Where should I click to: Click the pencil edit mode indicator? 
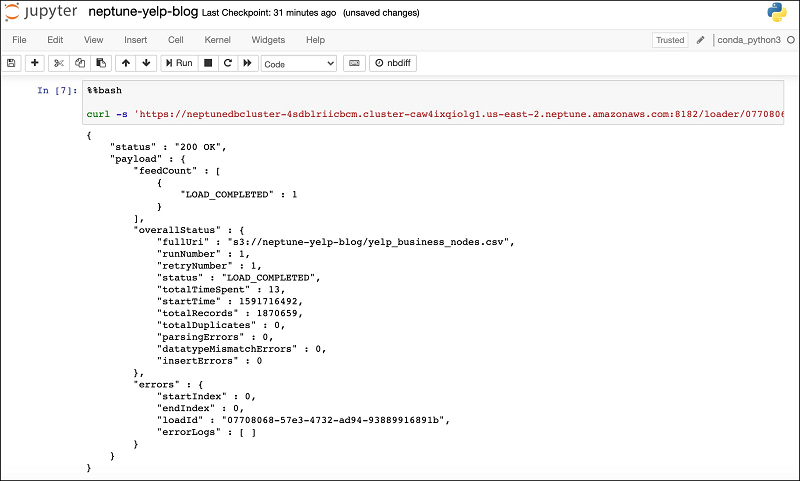(x=701, y=40)
